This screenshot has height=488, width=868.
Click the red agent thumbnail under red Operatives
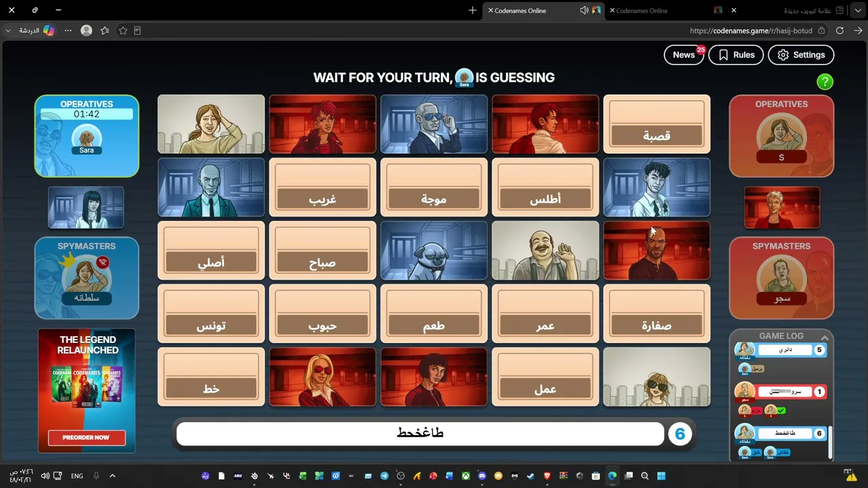pyautogui.click(x=782, y=207)
